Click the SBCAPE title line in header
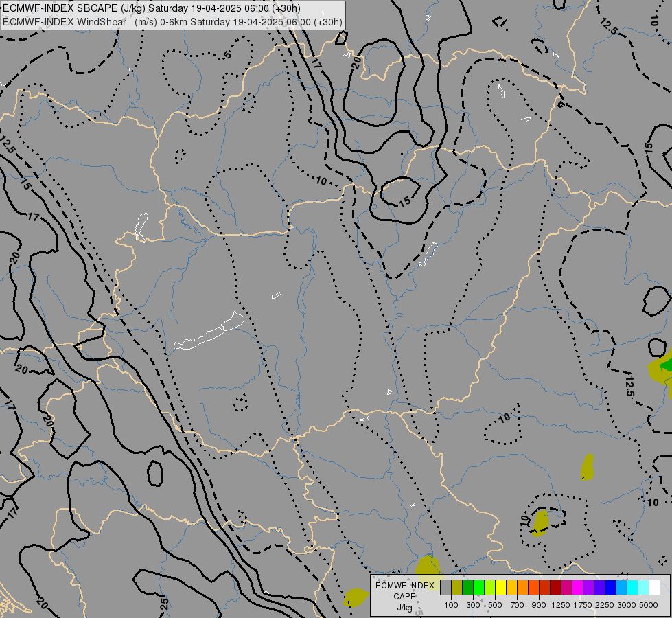Viewport: 672px width, 618px height. [152, 8]
